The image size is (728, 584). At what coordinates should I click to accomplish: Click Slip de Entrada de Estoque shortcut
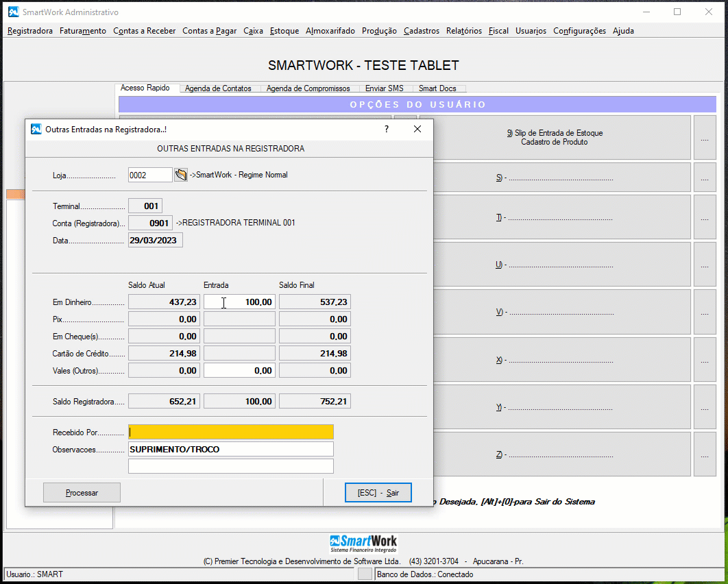555,137
